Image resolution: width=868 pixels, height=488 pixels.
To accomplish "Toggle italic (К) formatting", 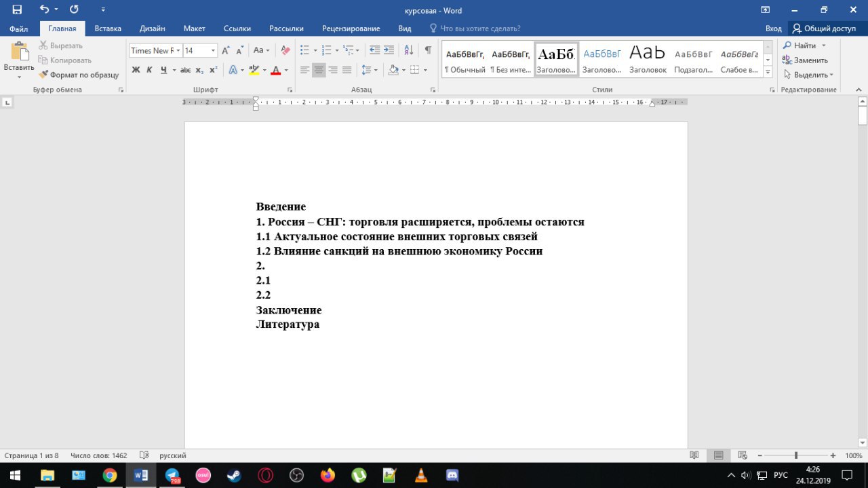I will 149,70.
